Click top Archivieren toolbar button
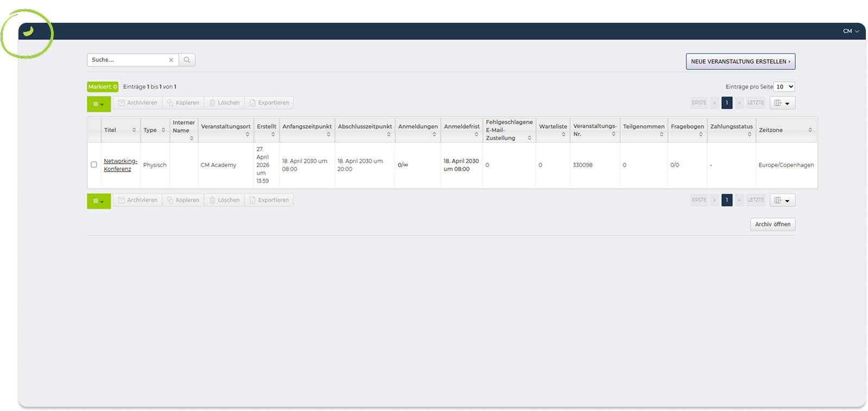The width and height of the screenshot is (868, 411). tap(138, 103)
